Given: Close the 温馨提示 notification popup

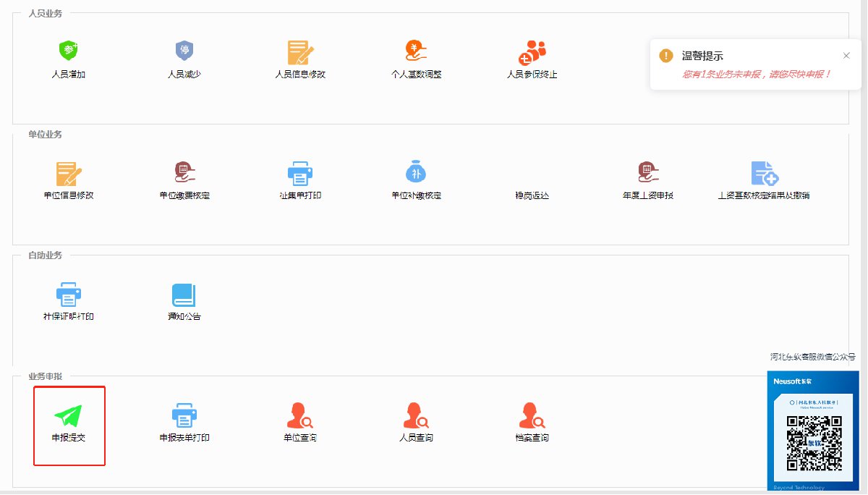Looking at the screenshot, I should [x=846, y=56].
